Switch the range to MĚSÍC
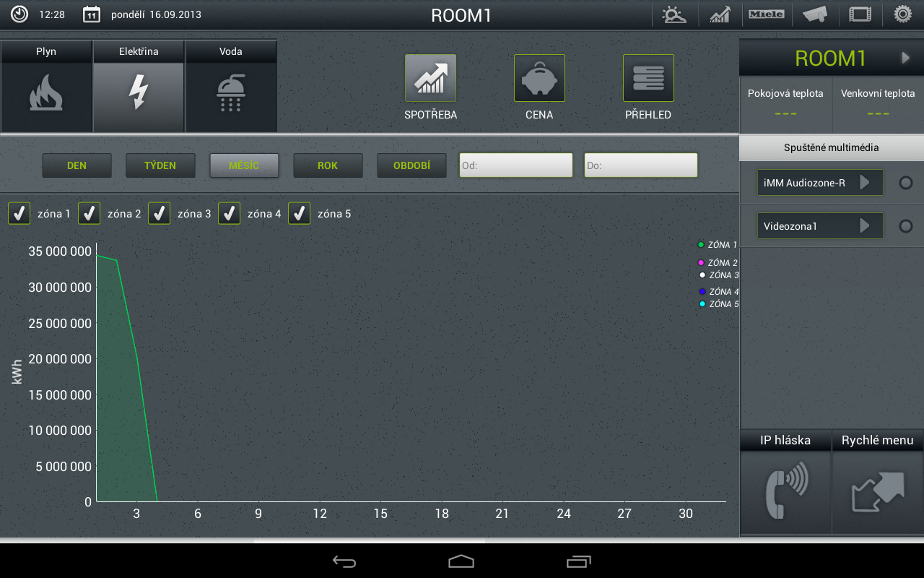This screenshot has width=924, height=578. click(x=244, y=165)
